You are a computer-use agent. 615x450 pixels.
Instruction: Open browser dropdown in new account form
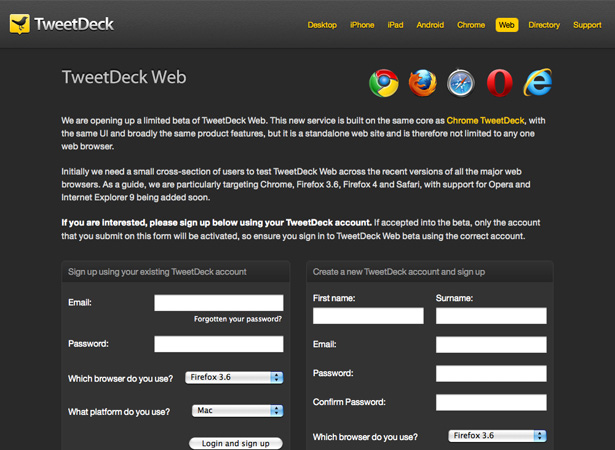click(497, 435)
